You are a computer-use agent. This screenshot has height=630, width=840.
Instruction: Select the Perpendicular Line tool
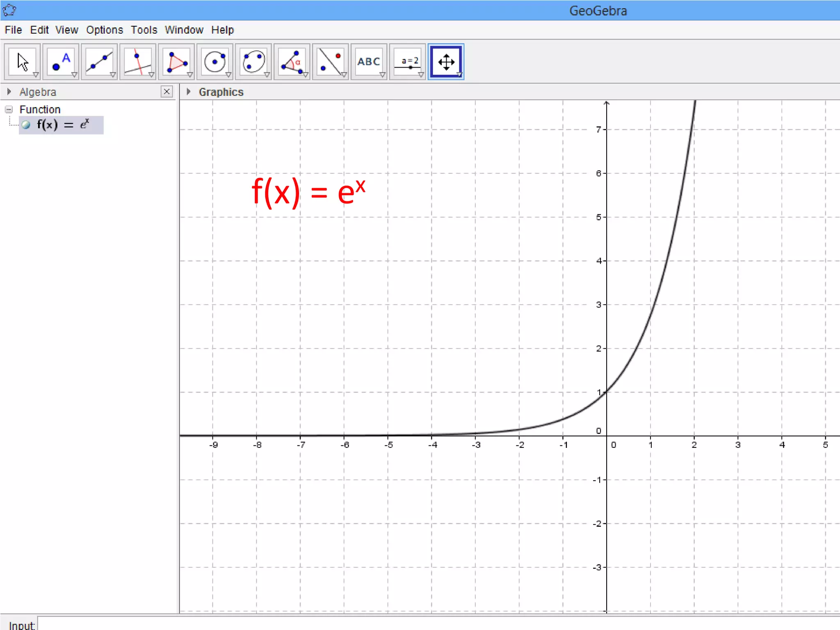[x=138, y=62]
